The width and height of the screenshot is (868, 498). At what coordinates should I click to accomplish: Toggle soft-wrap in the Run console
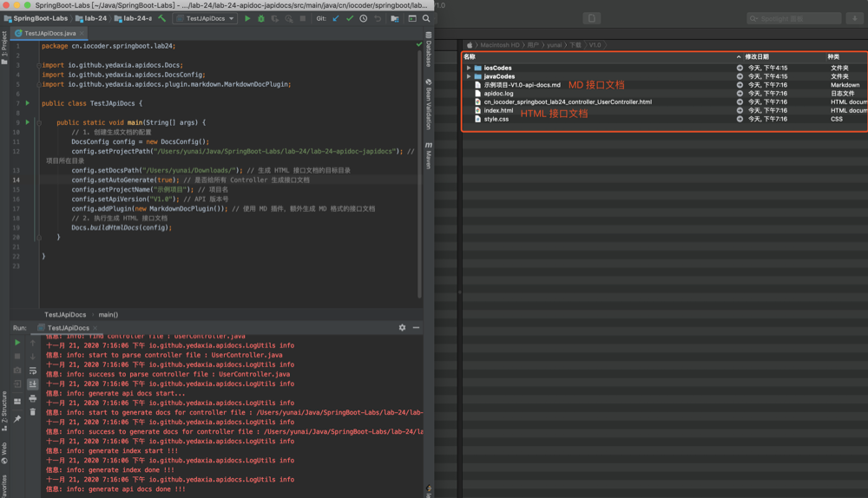pos(33,370)
